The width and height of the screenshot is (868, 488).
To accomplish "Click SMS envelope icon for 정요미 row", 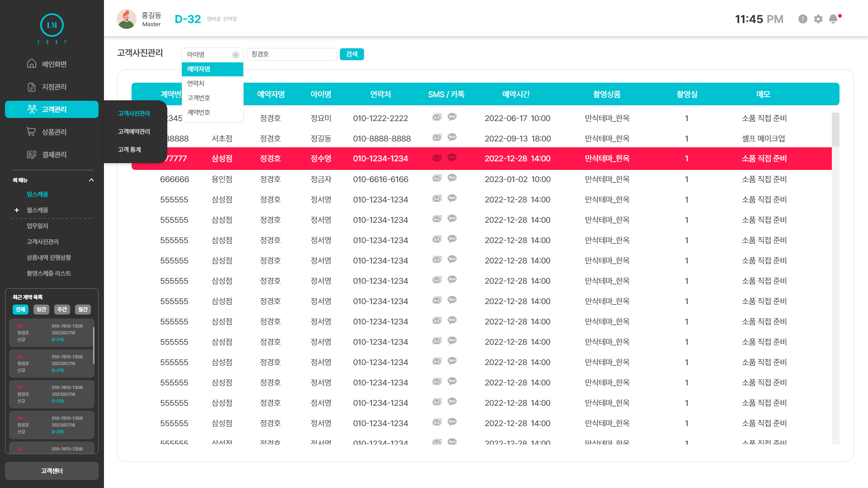I will [437, 117].
